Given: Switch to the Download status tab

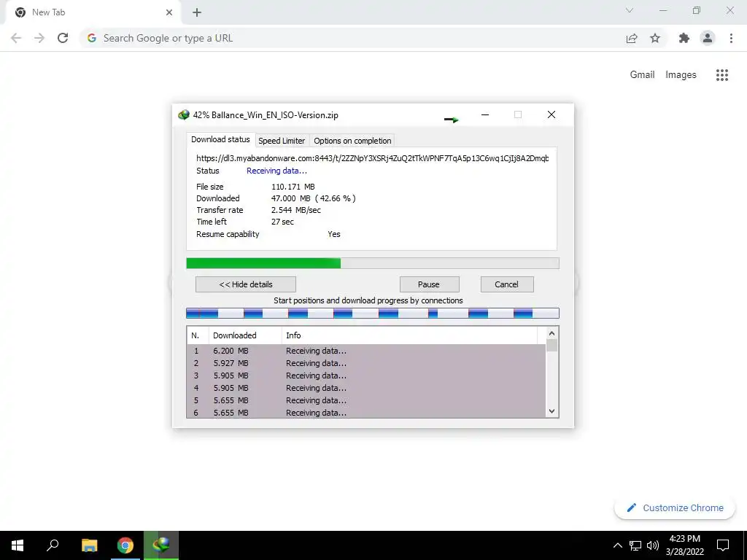Looking at the screenshot, I should (220, 139).
